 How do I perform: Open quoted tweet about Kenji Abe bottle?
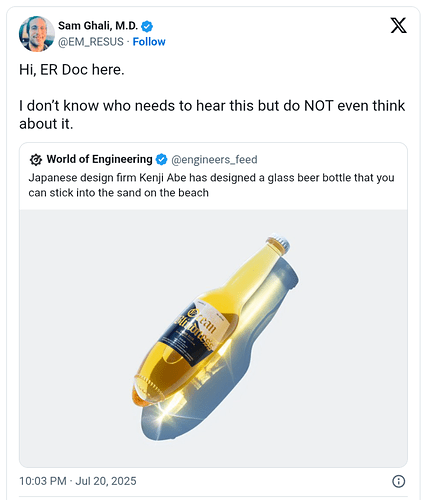click(213, 305)
